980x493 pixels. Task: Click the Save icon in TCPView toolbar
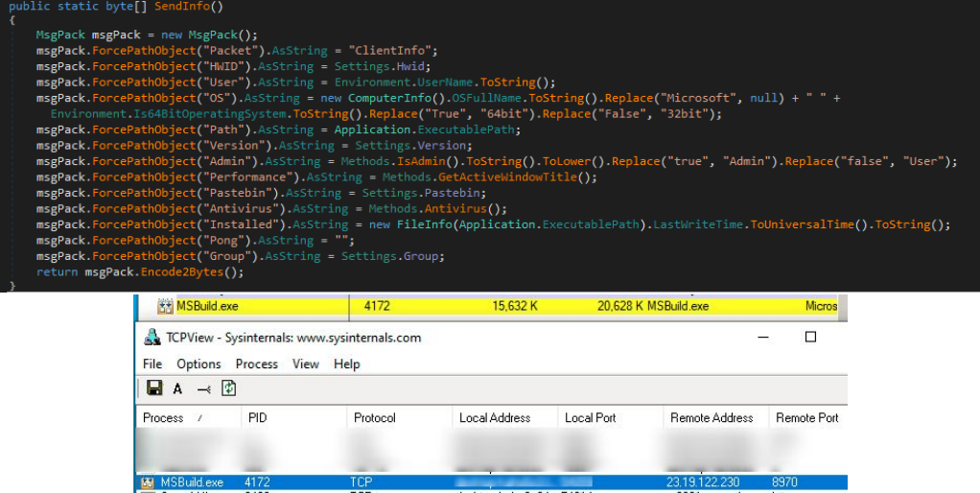[154, 388]
